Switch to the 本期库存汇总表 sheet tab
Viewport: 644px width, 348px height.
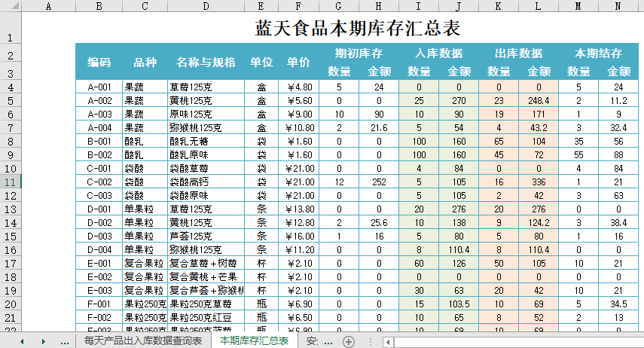pos(254,341)
